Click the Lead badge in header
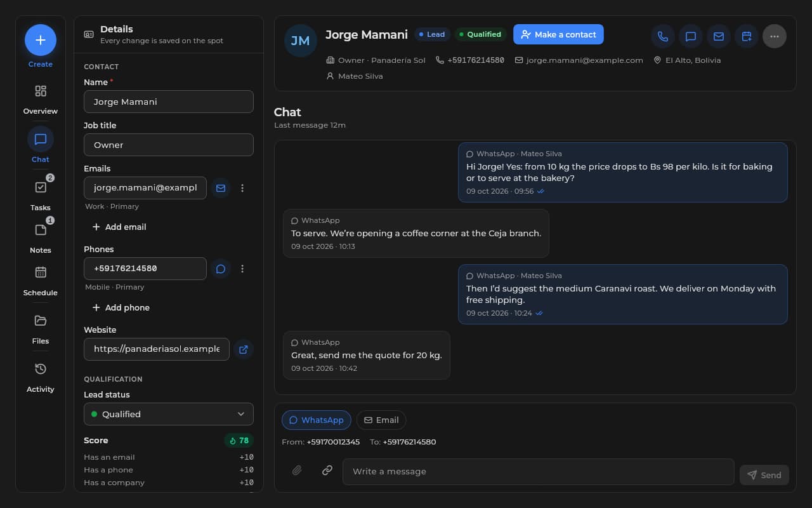This screenshot has width=812, height=508. [432, 34]
